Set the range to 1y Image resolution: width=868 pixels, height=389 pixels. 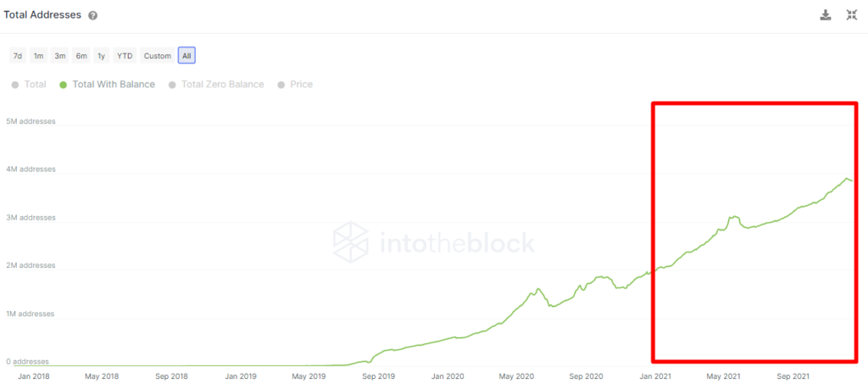pos(102,56)
